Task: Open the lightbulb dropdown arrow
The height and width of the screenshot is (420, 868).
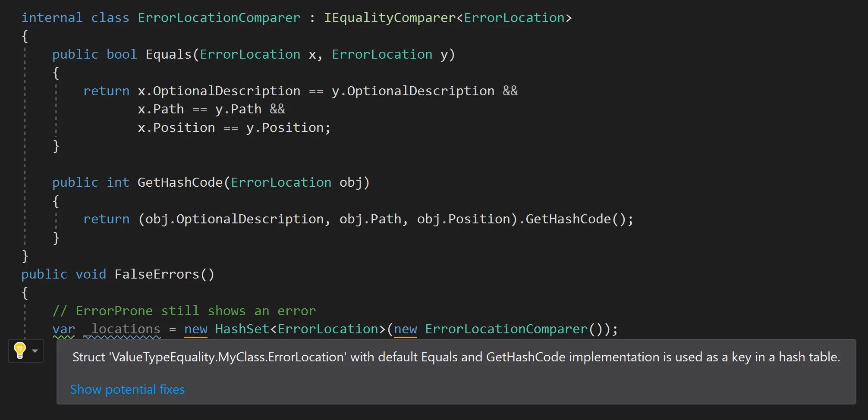Action: point(35,351)
